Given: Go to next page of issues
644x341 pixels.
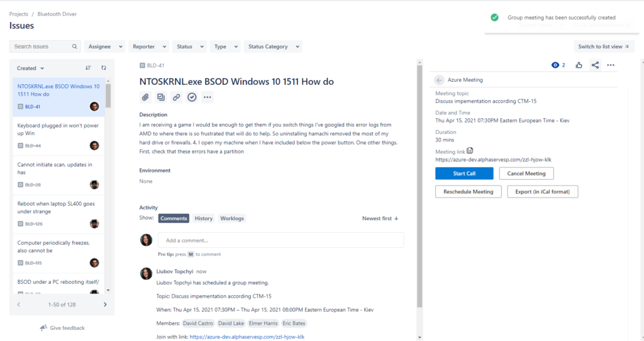Looking at the screenshot, I should 105,305.
